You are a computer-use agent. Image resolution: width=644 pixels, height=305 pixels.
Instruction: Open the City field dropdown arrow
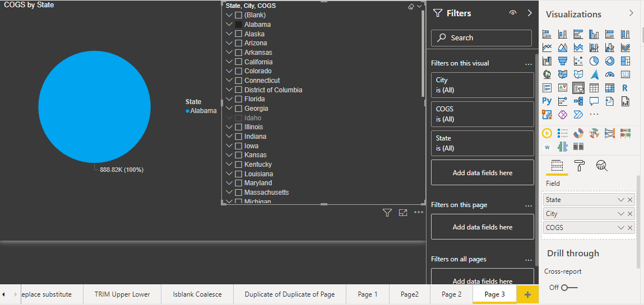tap(621, 214)
